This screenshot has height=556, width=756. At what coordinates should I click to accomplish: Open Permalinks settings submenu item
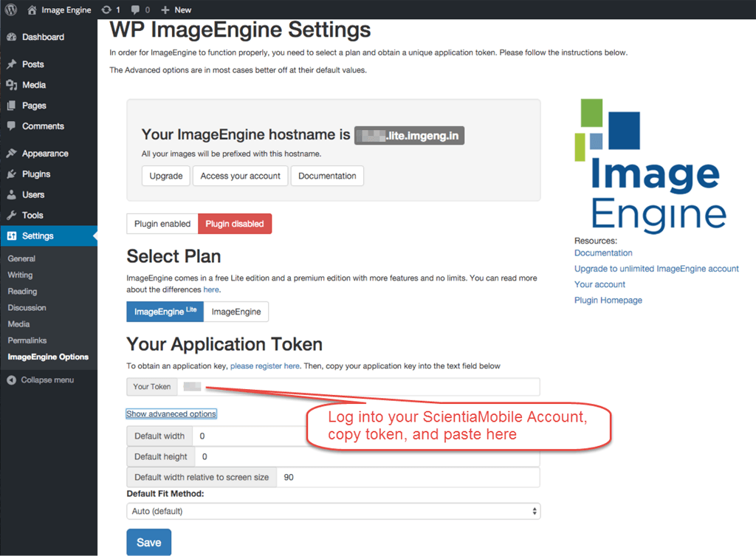tap(27, 340)
